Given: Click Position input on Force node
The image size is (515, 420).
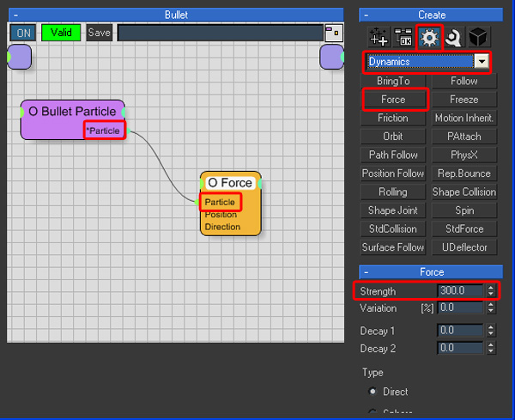Looking at the screenshot, I should point(221,215).
